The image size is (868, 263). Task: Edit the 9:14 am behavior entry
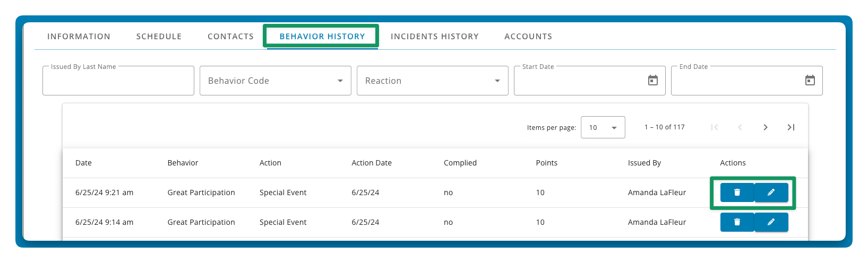tap(771, 222)
